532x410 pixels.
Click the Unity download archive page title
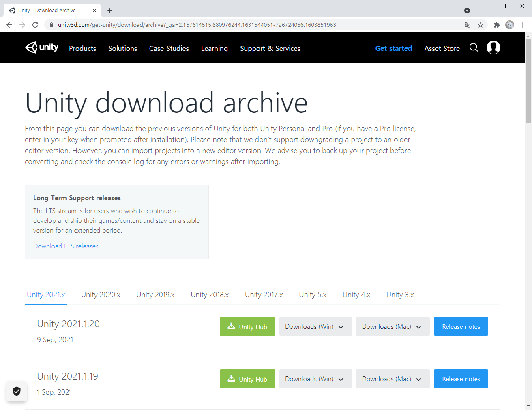coord(166,103)
